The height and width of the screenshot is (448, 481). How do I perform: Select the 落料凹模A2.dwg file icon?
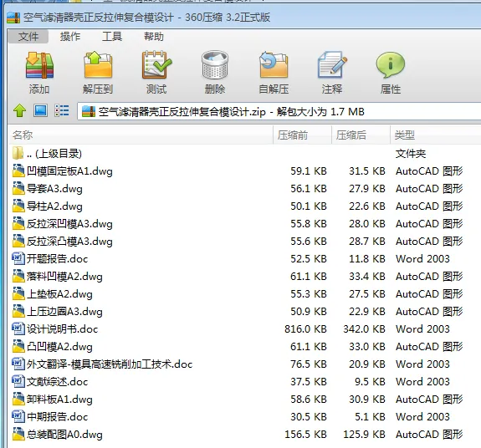click(18, 276)
